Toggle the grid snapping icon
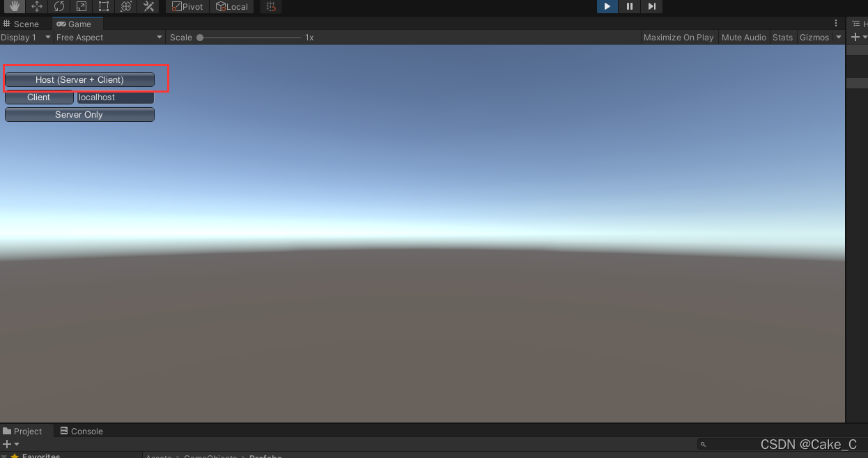868x458 pixels. click(x=271, y=6)
